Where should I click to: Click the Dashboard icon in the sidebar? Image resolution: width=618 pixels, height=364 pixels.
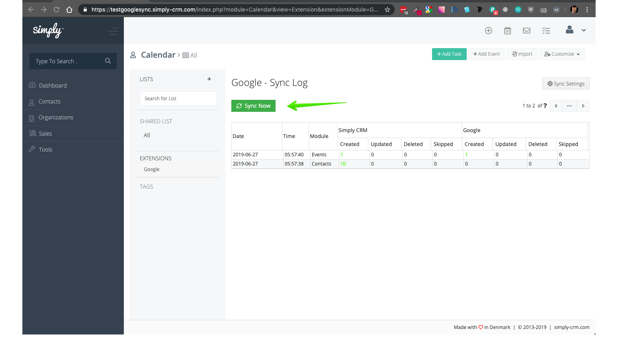pos(32,85)
